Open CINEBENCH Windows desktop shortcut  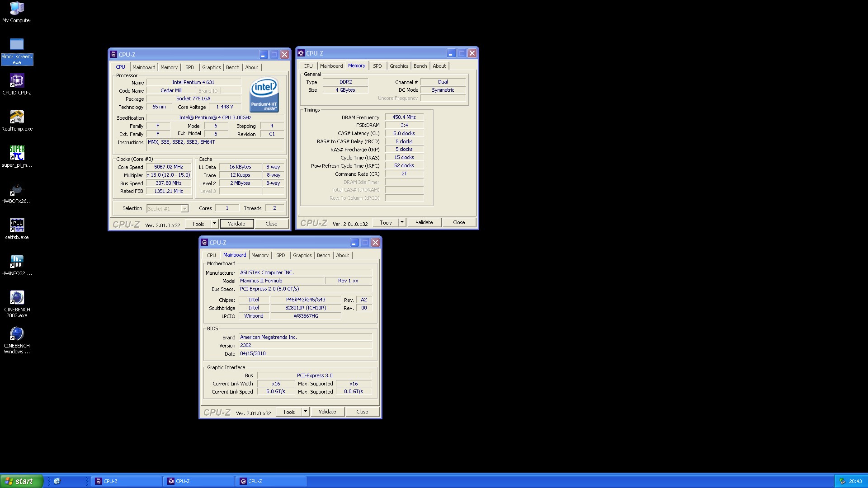click(x=17, y=340)
